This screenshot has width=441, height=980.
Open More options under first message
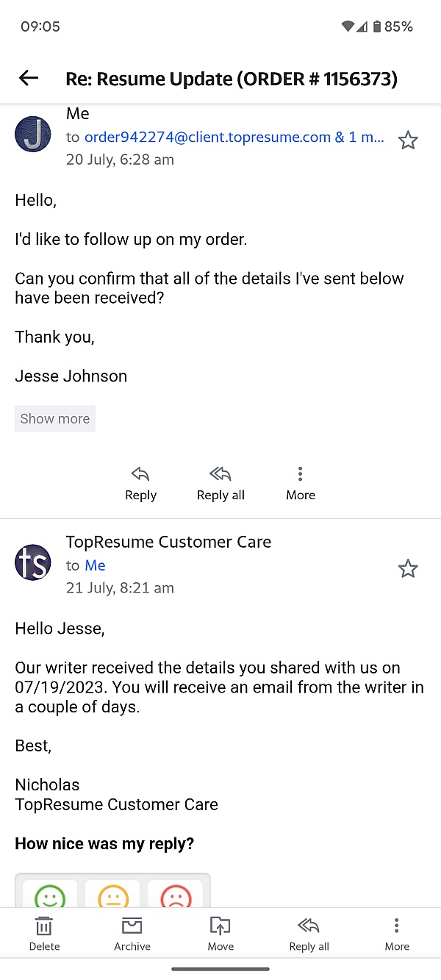pyautogui.click(x=300, y=483)
